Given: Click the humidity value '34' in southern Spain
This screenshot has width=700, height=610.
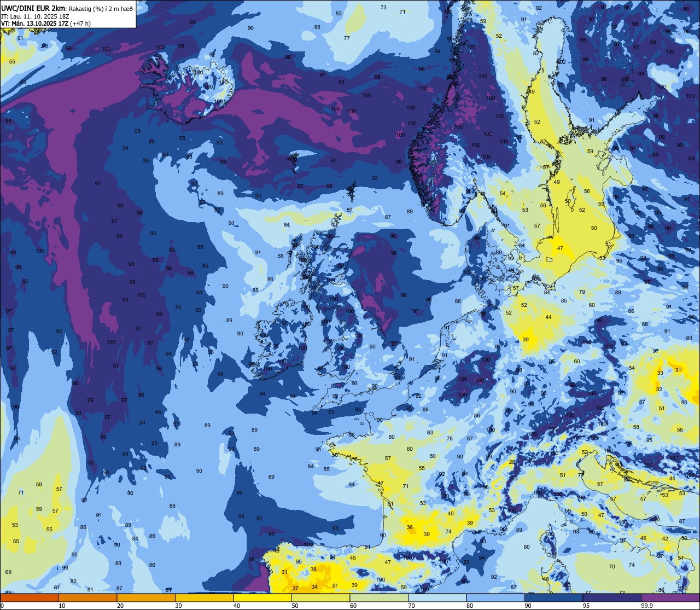Looking at the screenshot, I should tap(314, 586).
